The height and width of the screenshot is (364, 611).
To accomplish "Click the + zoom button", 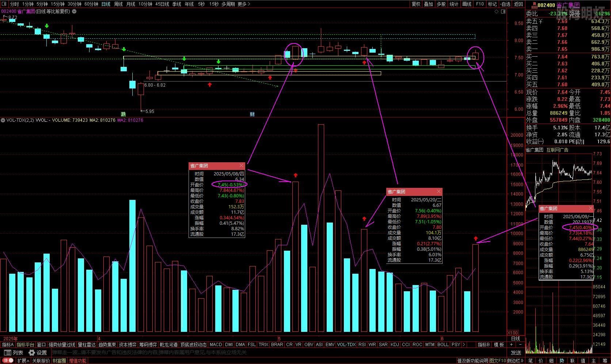I will [512, 345].
